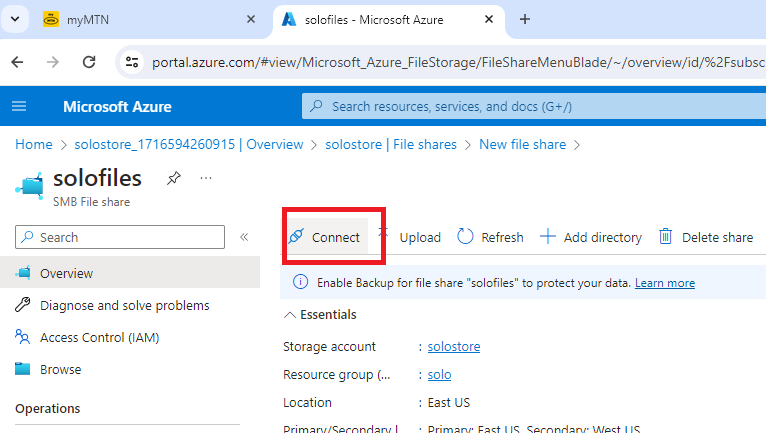
Task: Add a new directory
Action: click(591, 237)
